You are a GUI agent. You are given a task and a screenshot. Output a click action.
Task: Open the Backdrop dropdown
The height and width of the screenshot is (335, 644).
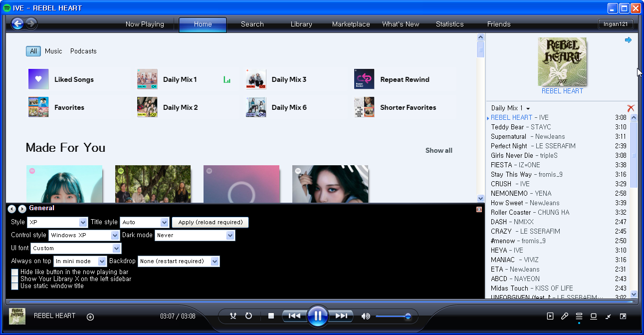[x=179, y=261]
